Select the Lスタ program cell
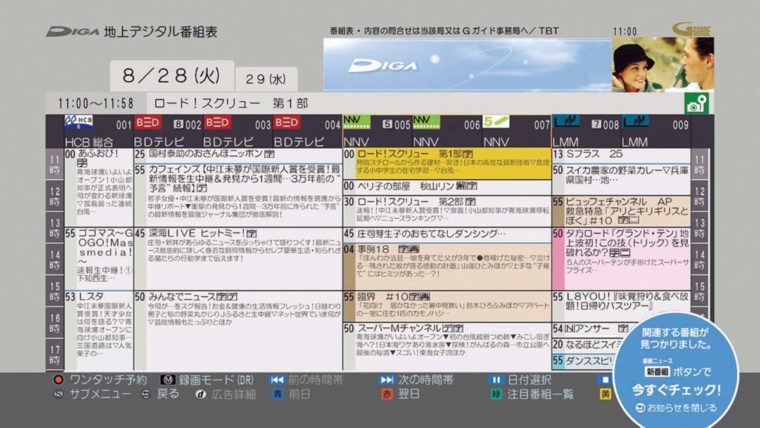Image resolution: width=760 pixels, height=428 pixels. click(99, 330)
